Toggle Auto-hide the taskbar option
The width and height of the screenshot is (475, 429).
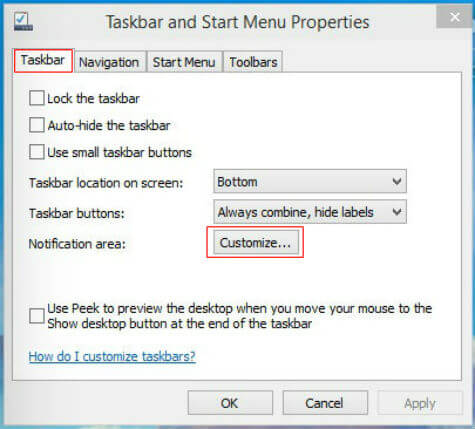(x=36, y=125)
